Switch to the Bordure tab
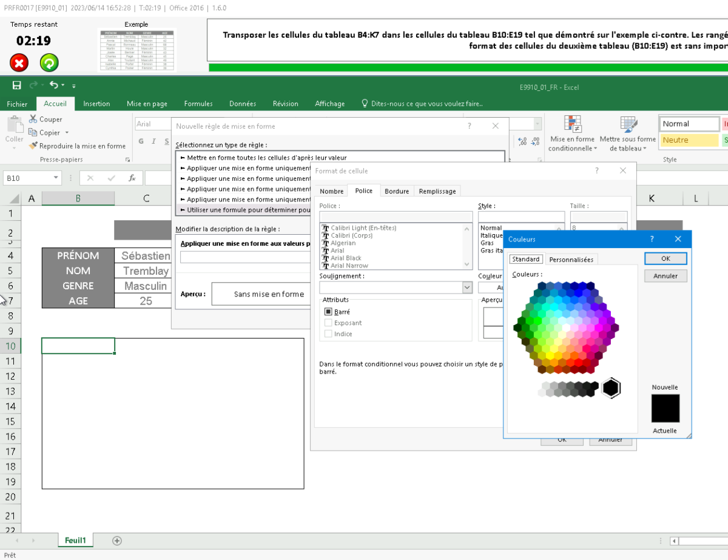The image size is (728, 560). [397, 190]
